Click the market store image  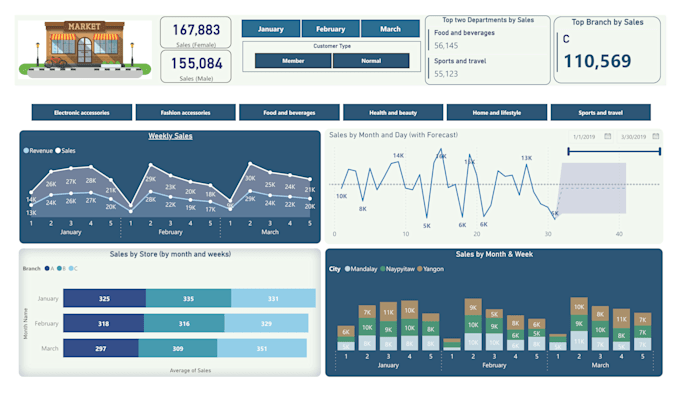coord(85,49)
